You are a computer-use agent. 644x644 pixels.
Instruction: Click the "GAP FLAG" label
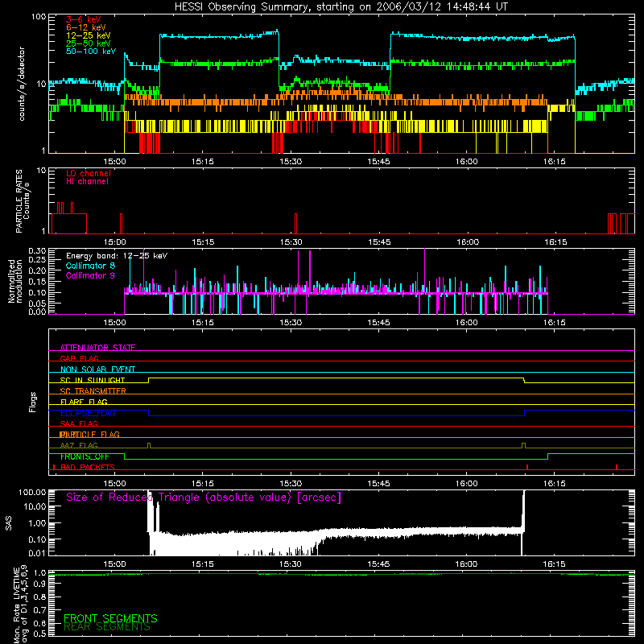point(79,358)
